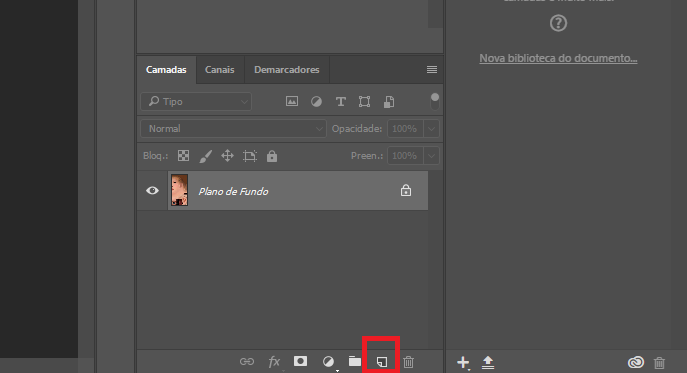Add a layer style fx
This screenshot has height=373, width=687.
(274, 362)
